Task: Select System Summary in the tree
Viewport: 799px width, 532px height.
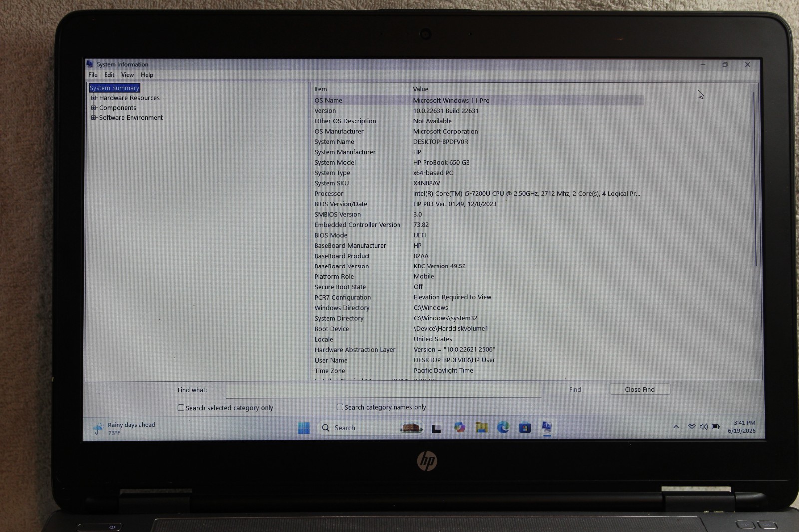Action: (x=114, y=88)
